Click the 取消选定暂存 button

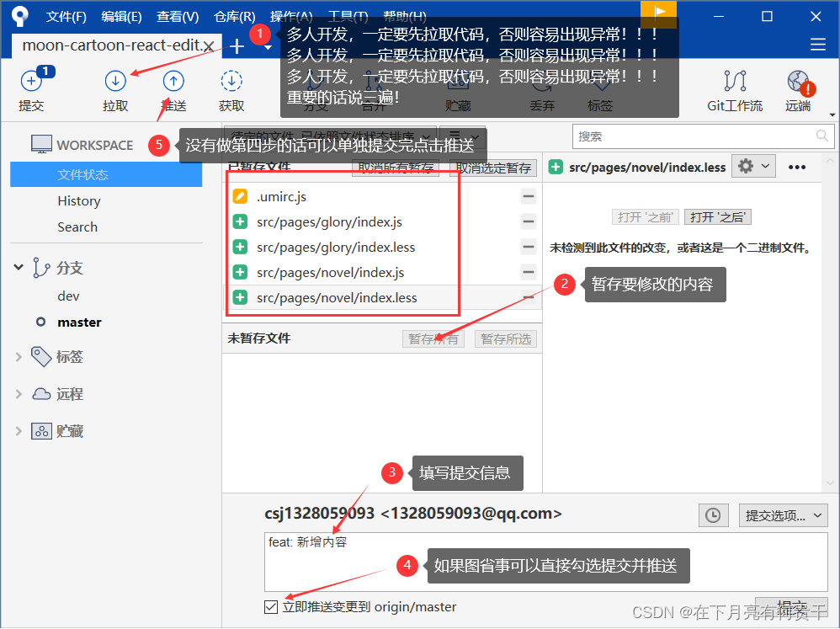point(493,168)
